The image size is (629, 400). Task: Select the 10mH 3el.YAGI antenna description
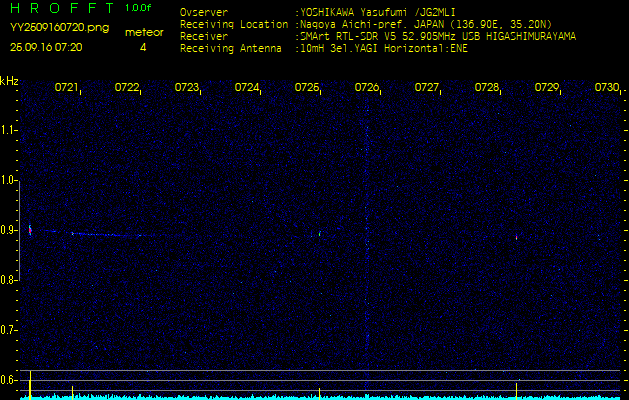point(383,49)
